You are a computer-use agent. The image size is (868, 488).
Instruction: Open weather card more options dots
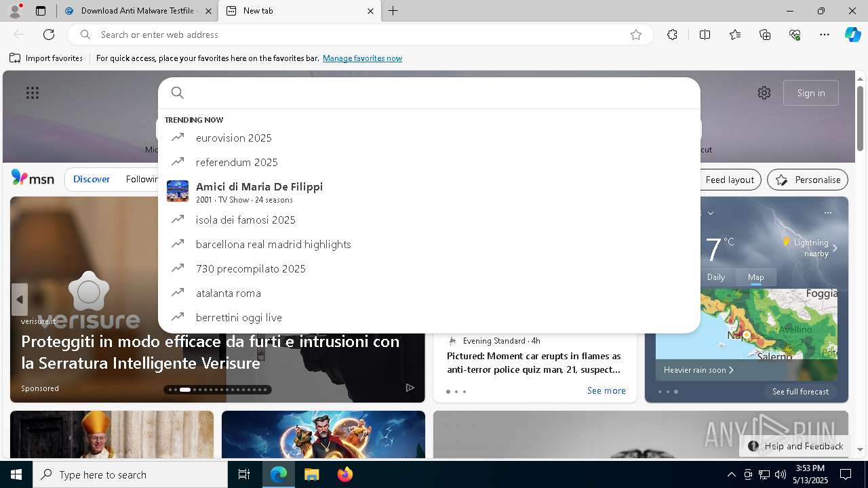[827, 213]
